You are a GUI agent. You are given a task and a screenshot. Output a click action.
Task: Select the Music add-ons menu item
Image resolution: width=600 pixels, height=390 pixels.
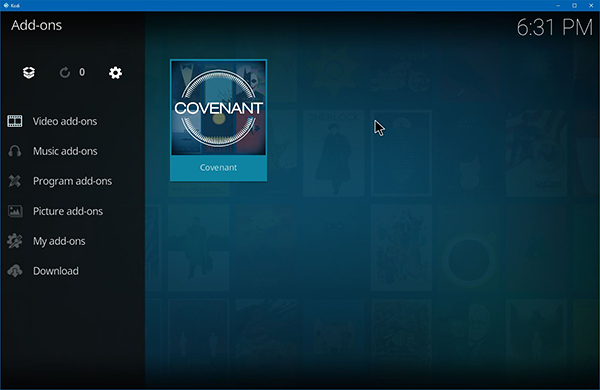click(x=72, y=151)
